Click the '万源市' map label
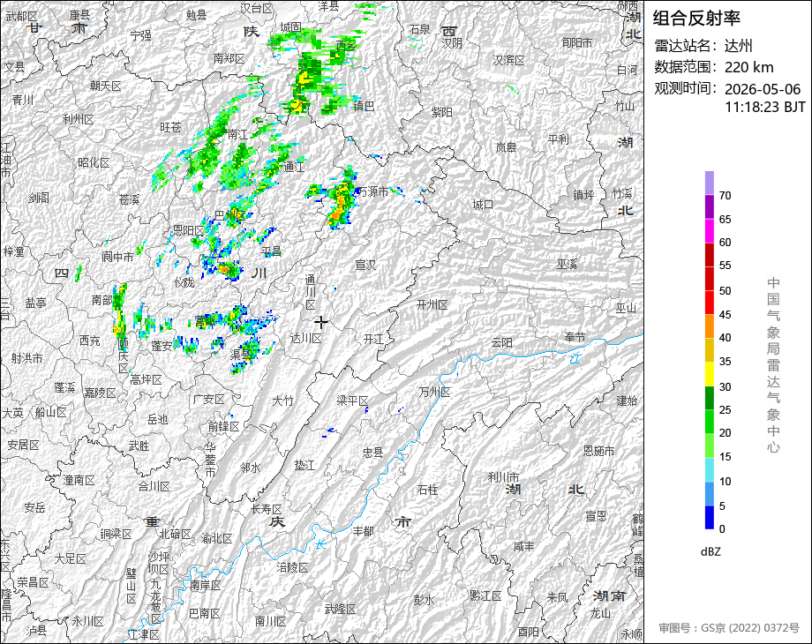The width and height of the screenshot is (812, 644). [x=372, y=192]
